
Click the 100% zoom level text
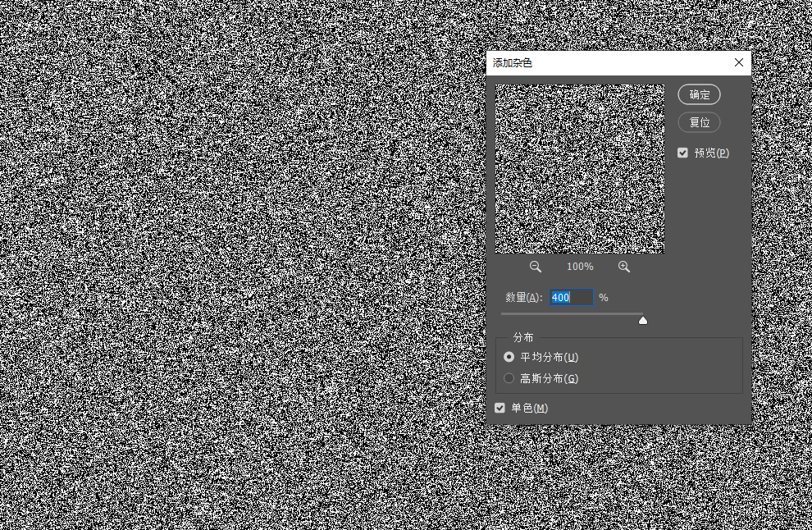(x=580, y=267)
